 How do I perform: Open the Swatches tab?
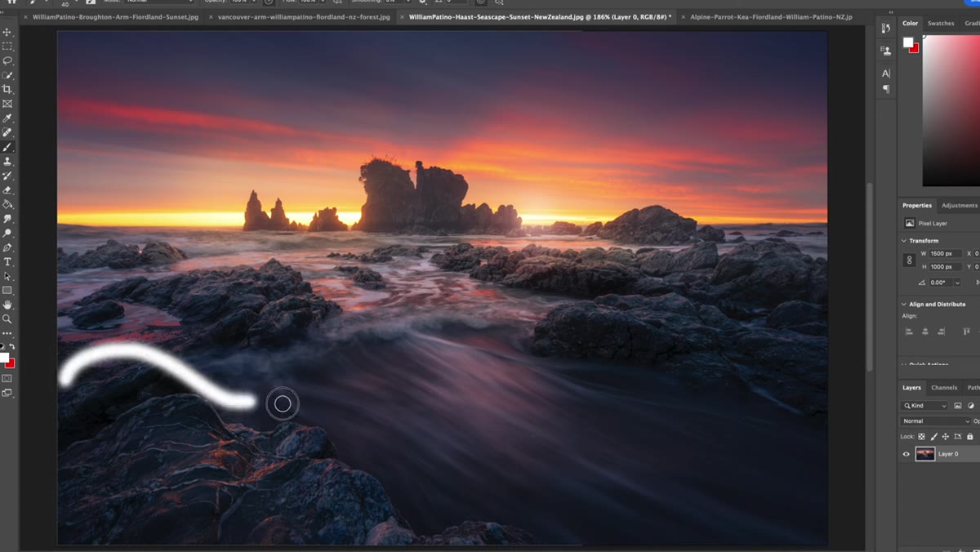pos(941,24)
